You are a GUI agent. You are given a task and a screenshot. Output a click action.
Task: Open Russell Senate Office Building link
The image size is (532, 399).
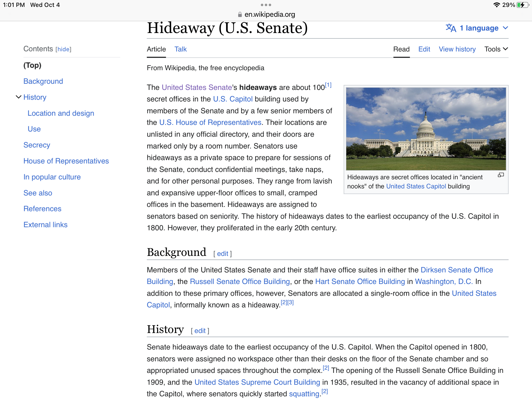[240, 282]
